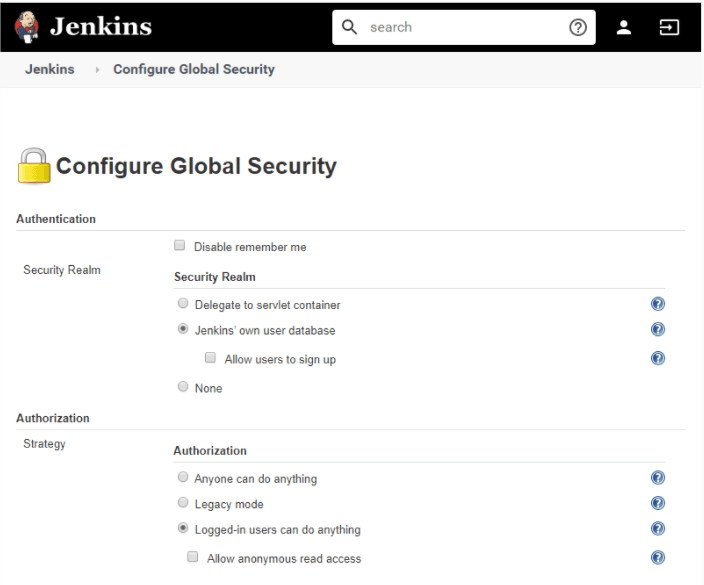The width and height of the screenshot is (704, 585).
Task: Click the Jenkins butler logo icon
Action: (27, 28)
